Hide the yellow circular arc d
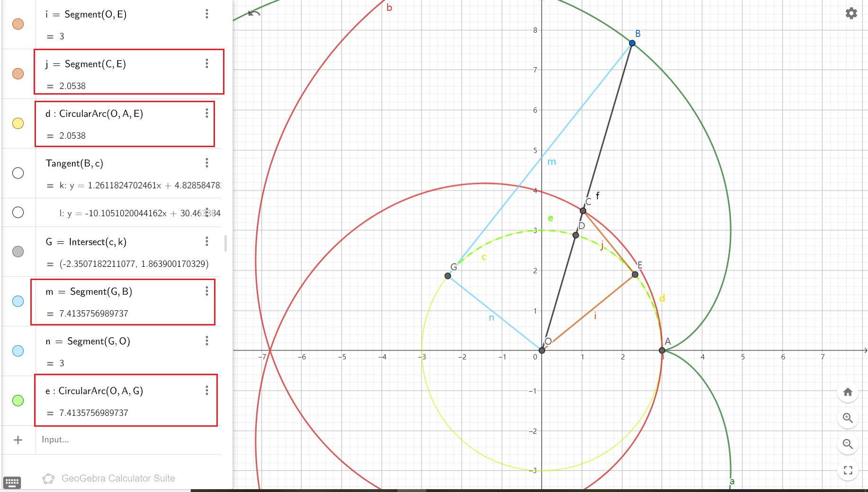The image size is (868, 492). pyautogui.click(x=18, y=123)
